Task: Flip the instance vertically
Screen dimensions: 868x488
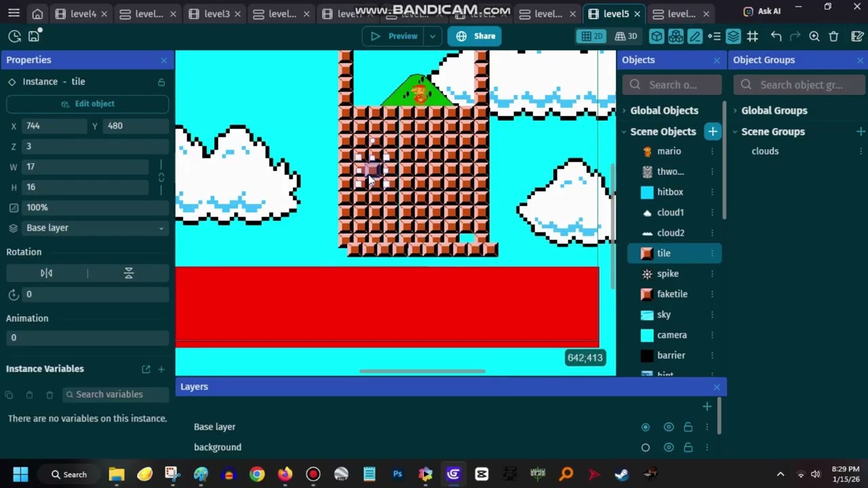Action: click(129, 273)
